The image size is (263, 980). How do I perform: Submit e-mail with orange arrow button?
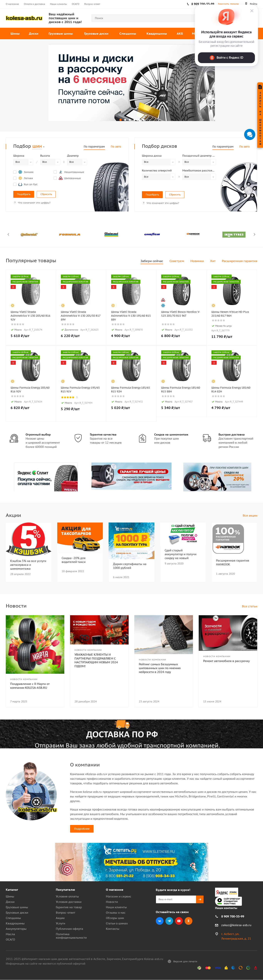(200, 899)
